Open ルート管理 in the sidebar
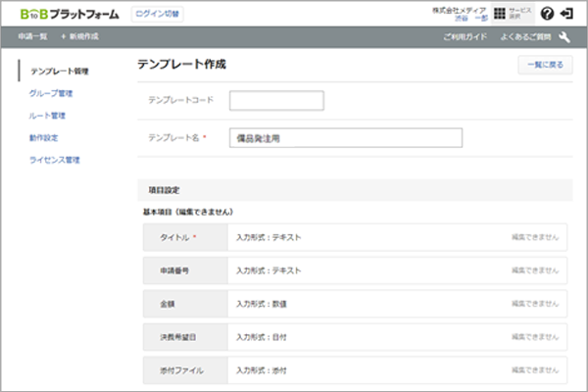Image resolution: width=588 pixels, height=392 pixels. pyautogui.click(x=47, y=116)
